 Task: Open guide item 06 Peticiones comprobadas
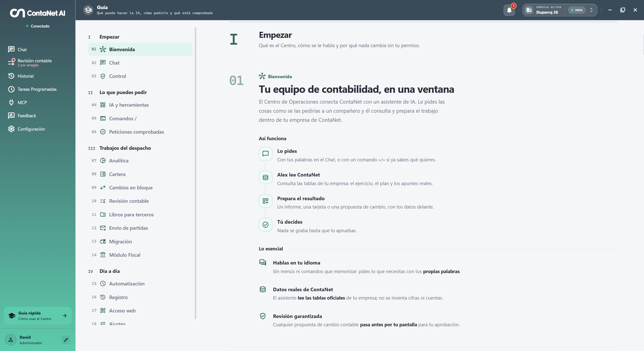point(140,132)
